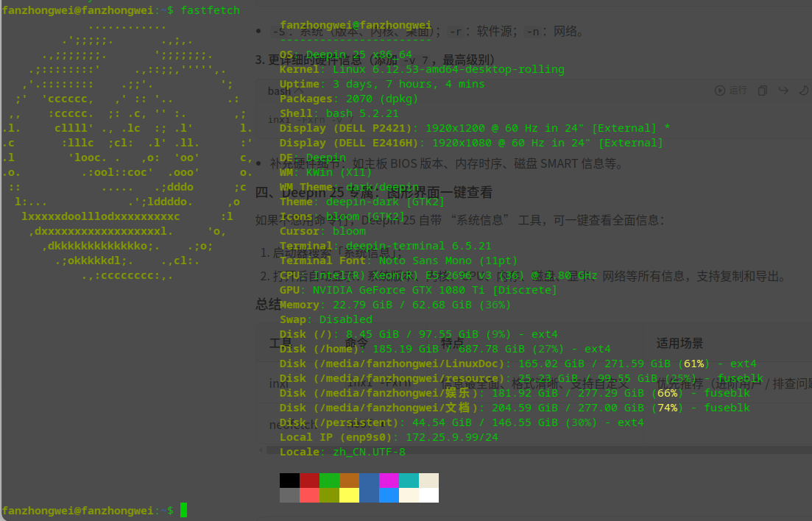Copy the bash code block in background page
Screen dimensions: 812x521
[x=762, y=91]
